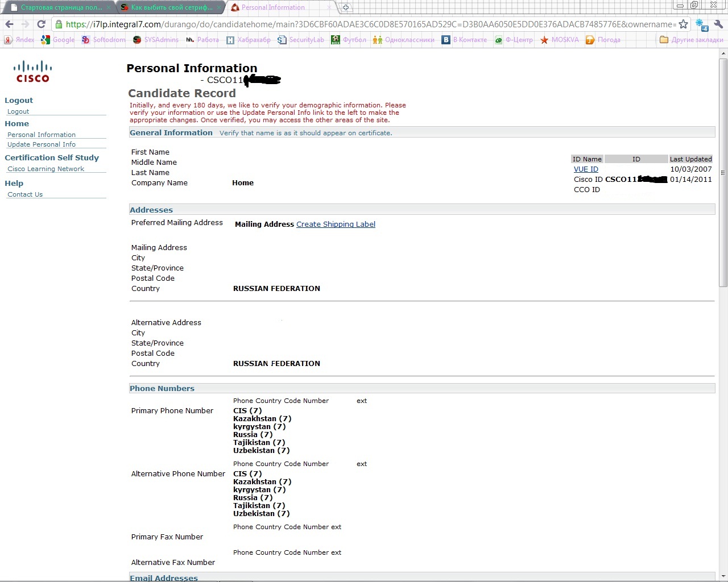728x582 pixels.
Task: Click the Candidate Record heading
Action: coord(182,93)
